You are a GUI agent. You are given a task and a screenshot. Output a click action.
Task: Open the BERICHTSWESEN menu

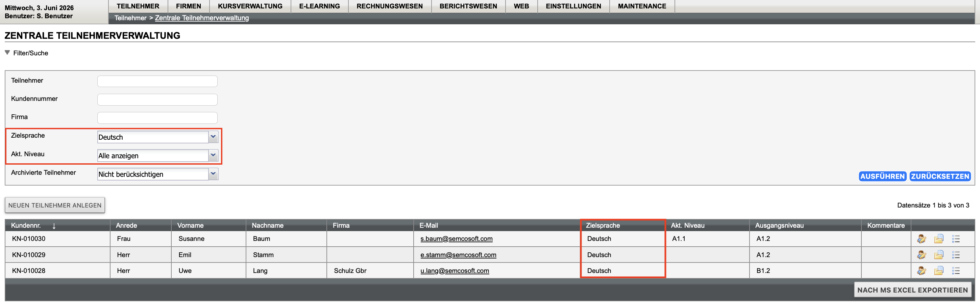click(x=468, y=6)
